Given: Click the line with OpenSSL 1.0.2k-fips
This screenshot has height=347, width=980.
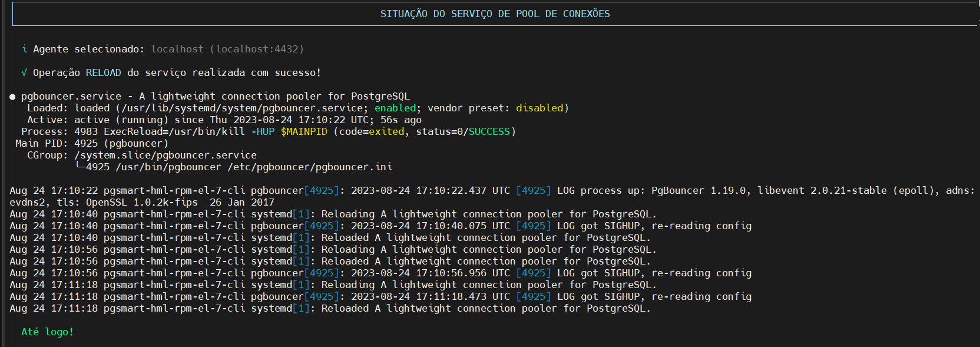Looking at the screenshot, I should [142, 202].
